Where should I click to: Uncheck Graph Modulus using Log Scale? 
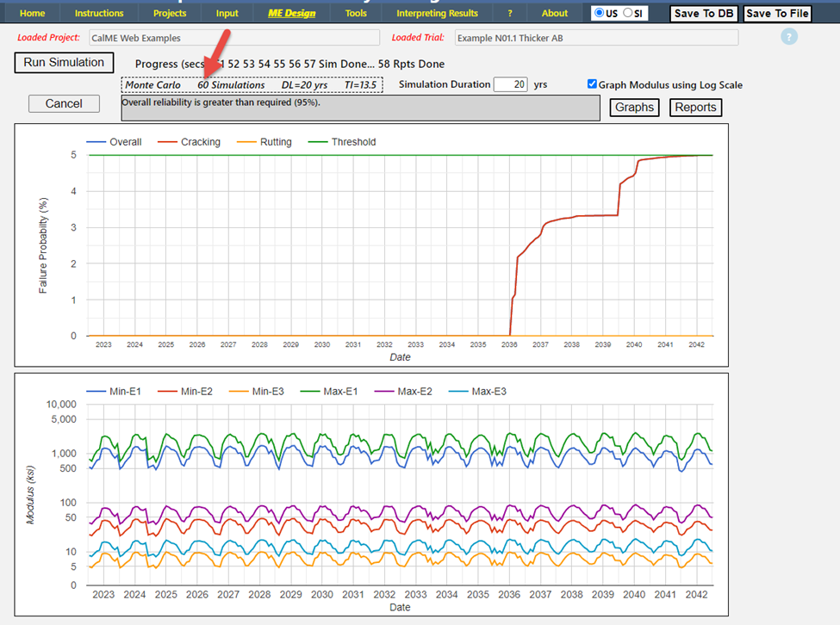click(x=592, y=84)
